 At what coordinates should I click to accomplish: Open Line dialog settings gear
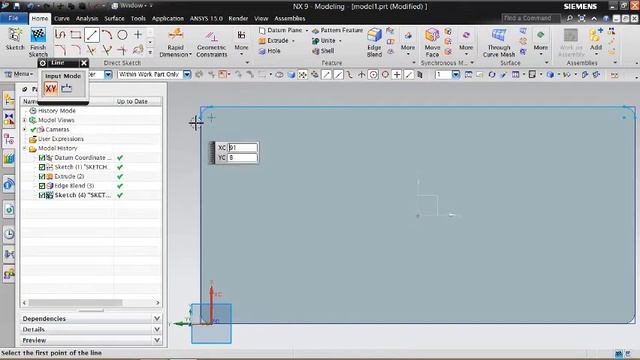(x=43, y=63)
